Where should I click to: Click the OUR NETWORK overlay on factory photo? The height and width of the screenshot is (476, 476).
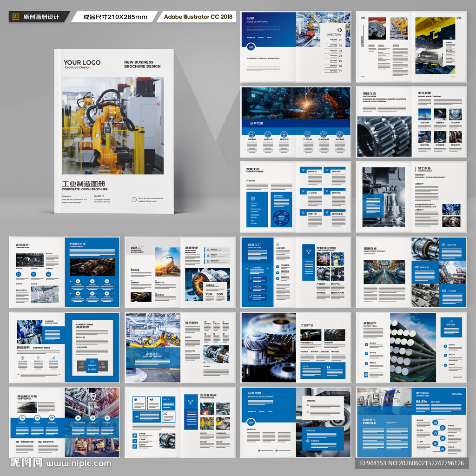click(152, 357)
